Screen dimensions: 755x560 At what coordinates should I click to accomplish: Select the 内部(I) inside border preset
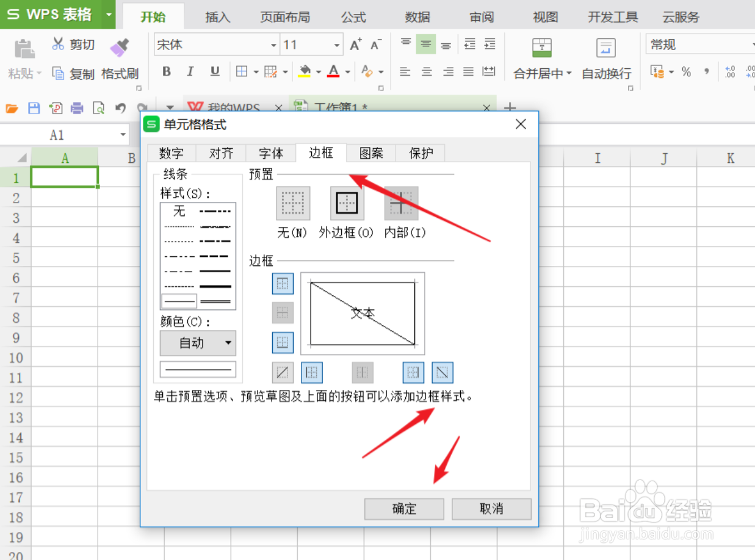[401, 203]
